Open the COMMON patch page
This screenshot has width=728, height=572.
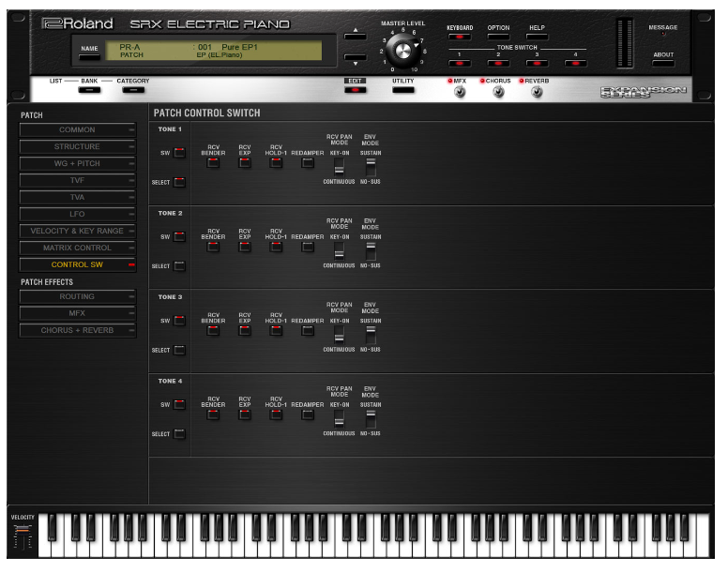pyautogui.click(x=78, y=130)
